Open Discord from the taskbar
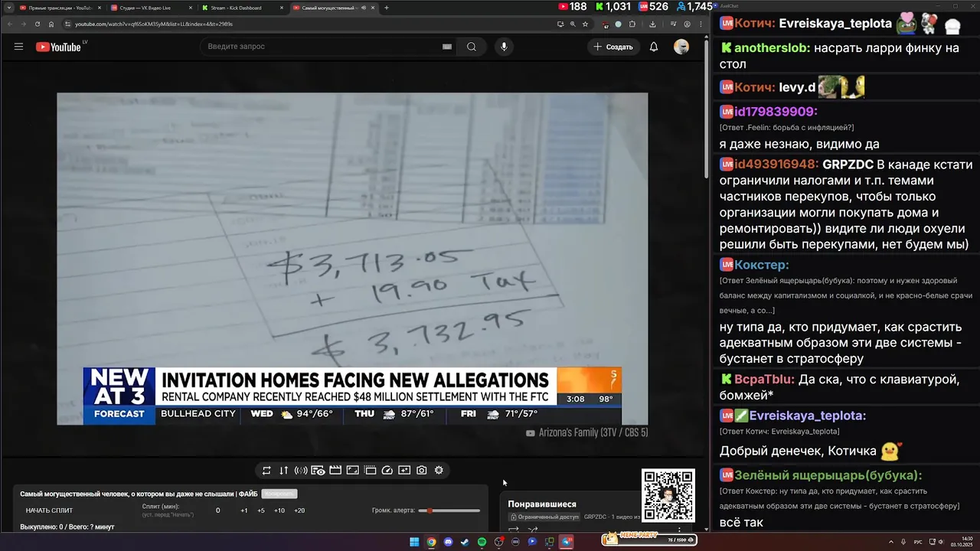Screen dimensions: 980x551 coord(448,542)
